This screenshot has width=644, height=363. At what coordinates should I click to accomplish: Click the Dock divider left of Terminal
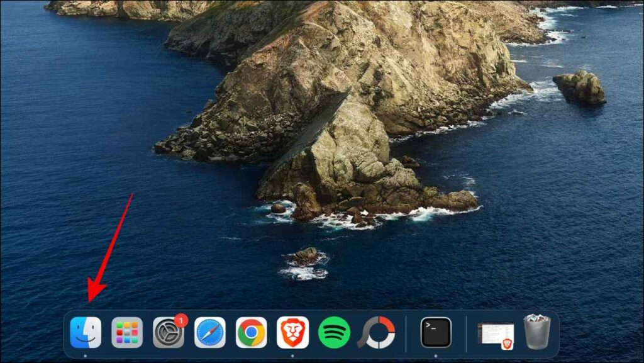[406, 333]
